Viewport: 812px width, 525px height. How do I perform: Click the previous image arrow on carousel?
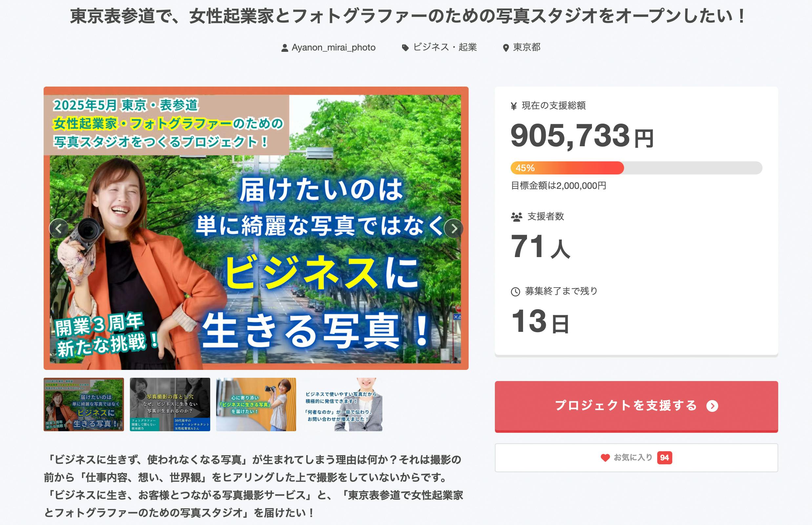click(x=59, y=229)
